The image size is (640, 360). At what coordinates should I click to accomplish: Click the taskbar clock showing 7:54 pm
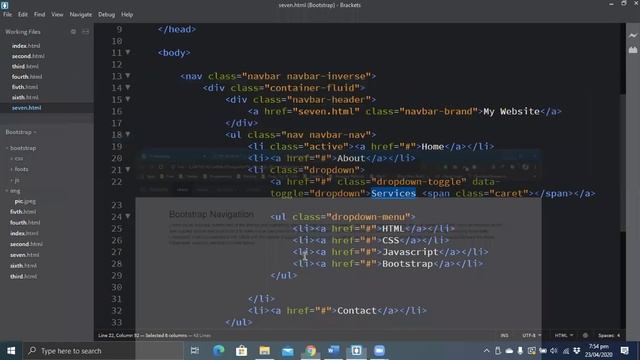599,351
